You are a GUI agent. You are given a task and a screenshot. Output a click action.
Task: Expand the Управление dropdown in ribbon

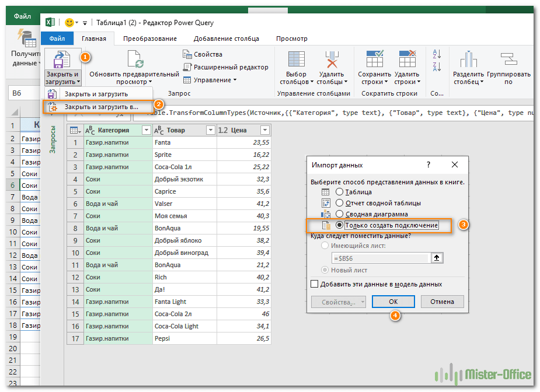(210, 80)
